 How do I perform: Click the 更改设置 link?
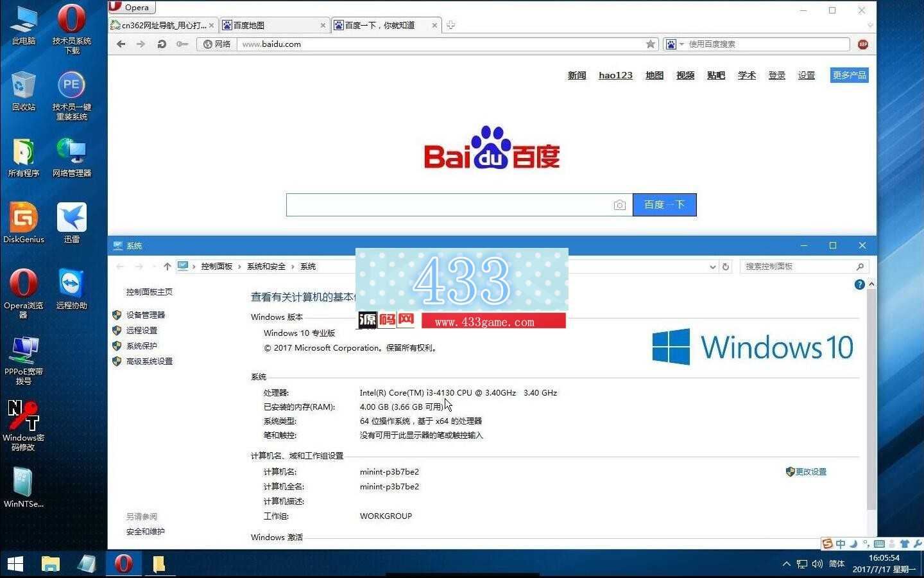pyautogui.click(x=810, y=472)
